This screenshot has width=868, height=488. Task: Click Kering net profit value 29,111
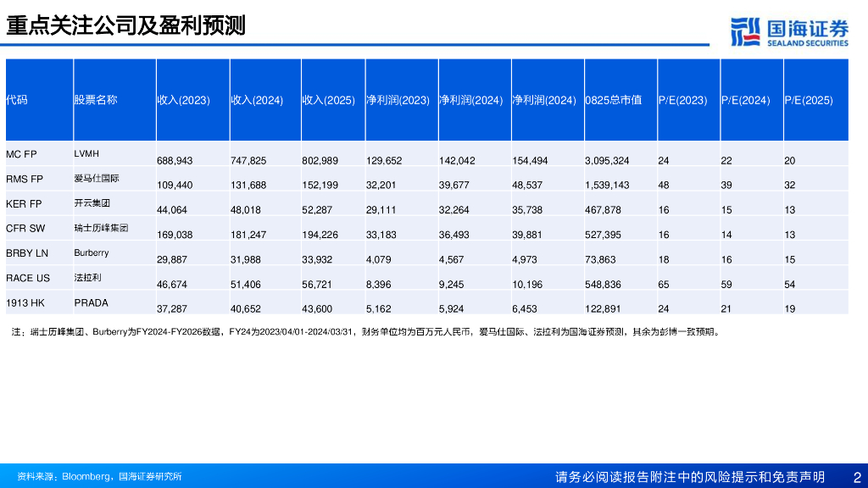pos(381,210)
